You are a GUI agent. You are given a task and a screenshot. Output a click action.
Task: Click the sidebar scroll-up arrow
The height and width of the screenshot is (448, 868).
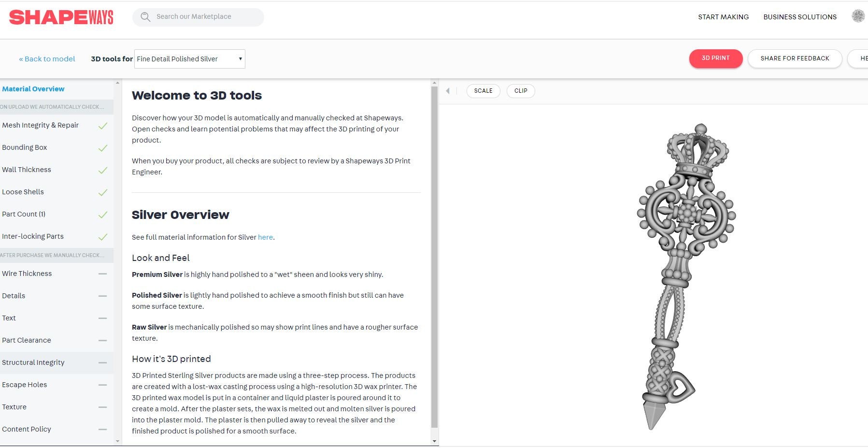(x=117, y=83)
